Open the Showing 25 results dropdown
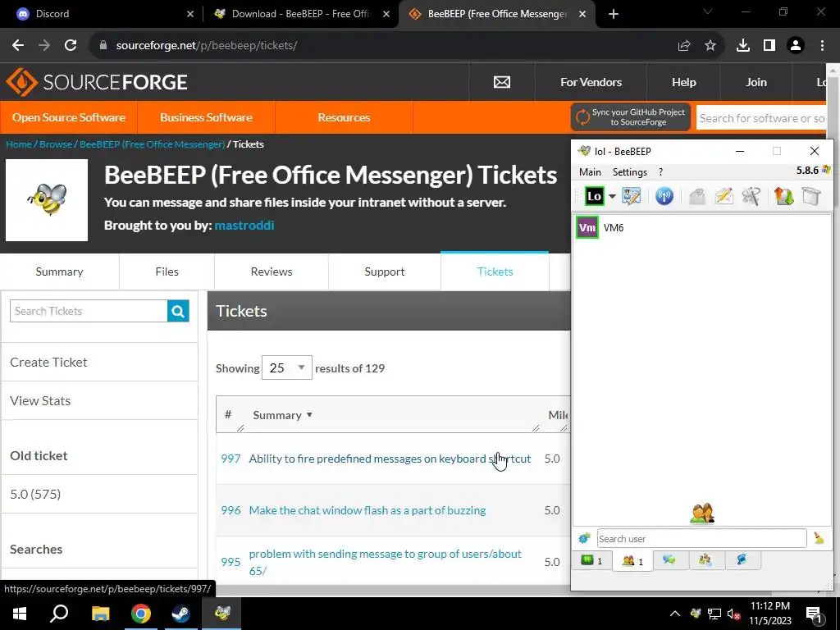The width and height of the screenshot is (840, 630). 286,368
